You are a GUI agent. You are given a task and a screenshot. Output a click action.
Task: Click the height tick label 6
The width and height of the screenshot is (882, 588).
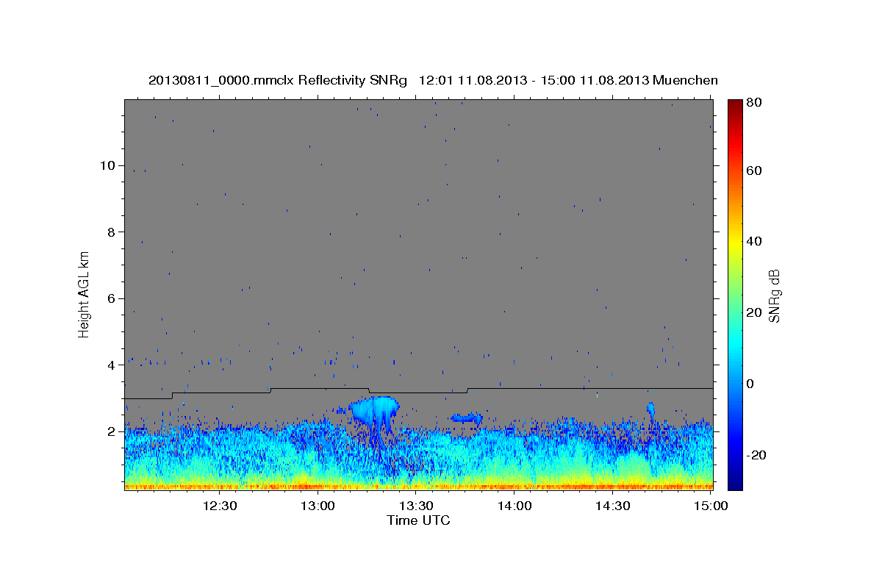tap(111, 298)
